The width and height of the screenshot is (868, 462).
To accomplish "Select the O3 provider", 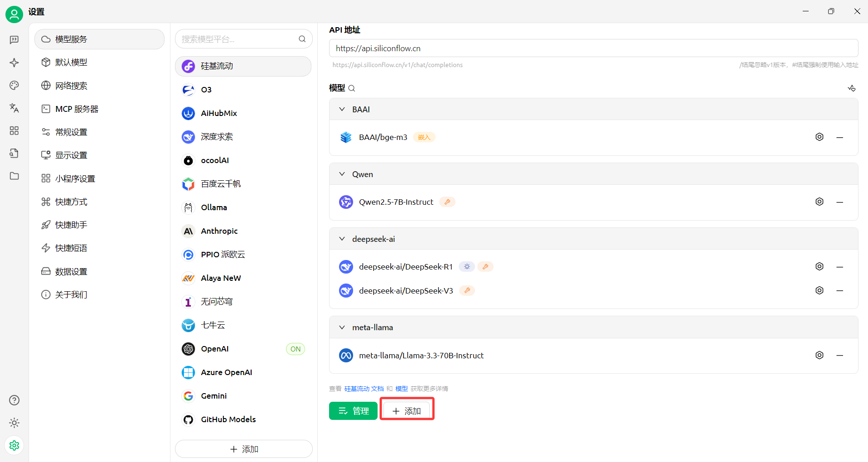I will [x=243, y=90].
